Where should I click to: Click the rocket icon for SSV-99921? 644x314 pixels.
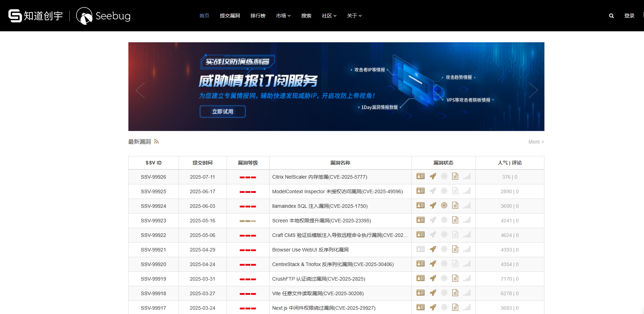tap(433, 249)
